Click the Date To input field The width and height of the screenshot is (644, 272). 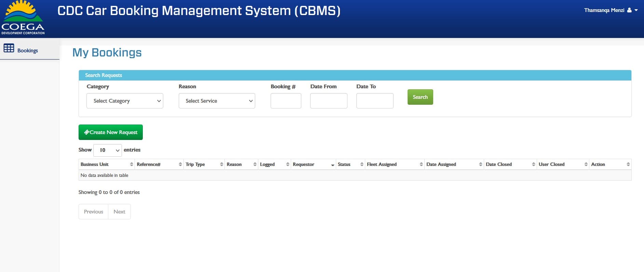pos(375,101)
